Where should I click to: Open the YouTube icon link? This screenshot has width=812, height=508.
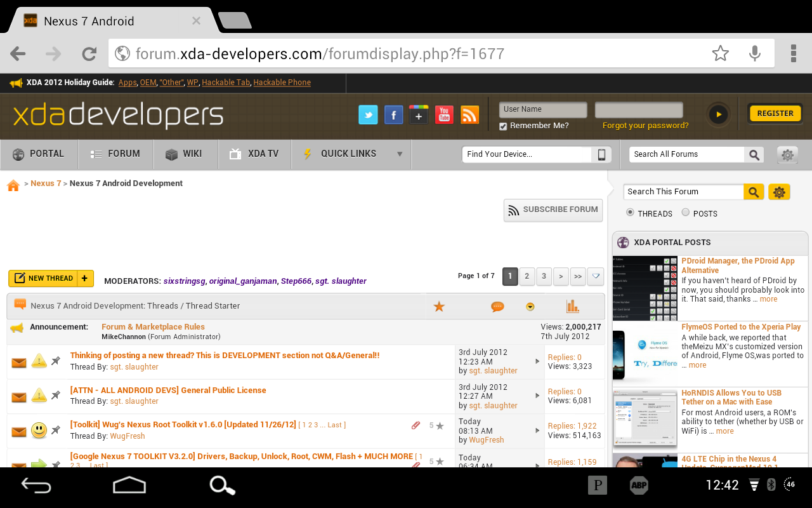click(x=444, y=115)
